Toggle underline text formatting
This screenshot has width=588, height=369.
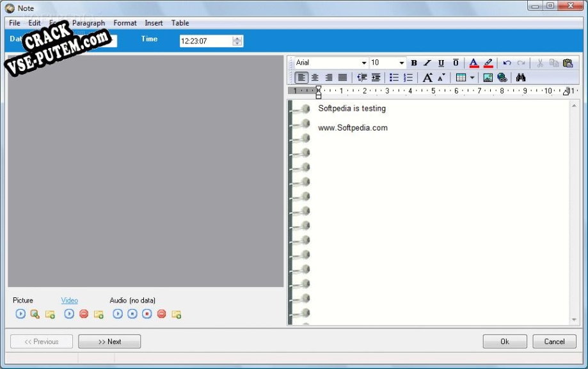441,63
